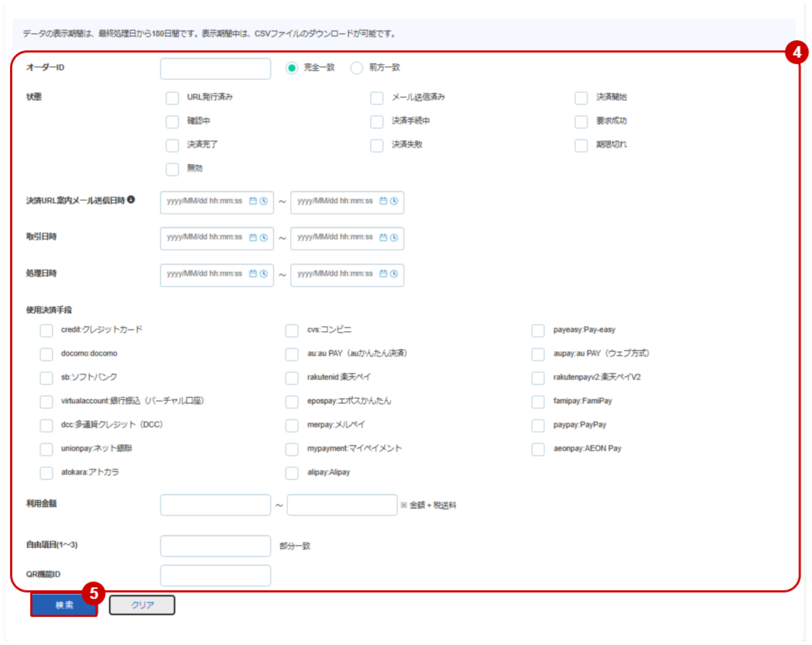Tick the 無効 status checkbox
Image resolution: width=812 pixels, height=645 pixels.
(173, 169)
